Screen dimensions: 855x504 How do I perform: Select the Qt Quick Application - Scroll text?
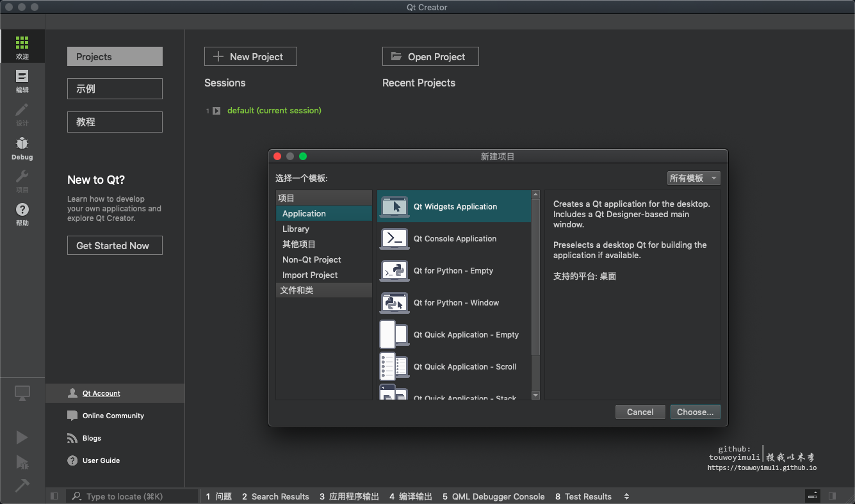tap(465, 367)
